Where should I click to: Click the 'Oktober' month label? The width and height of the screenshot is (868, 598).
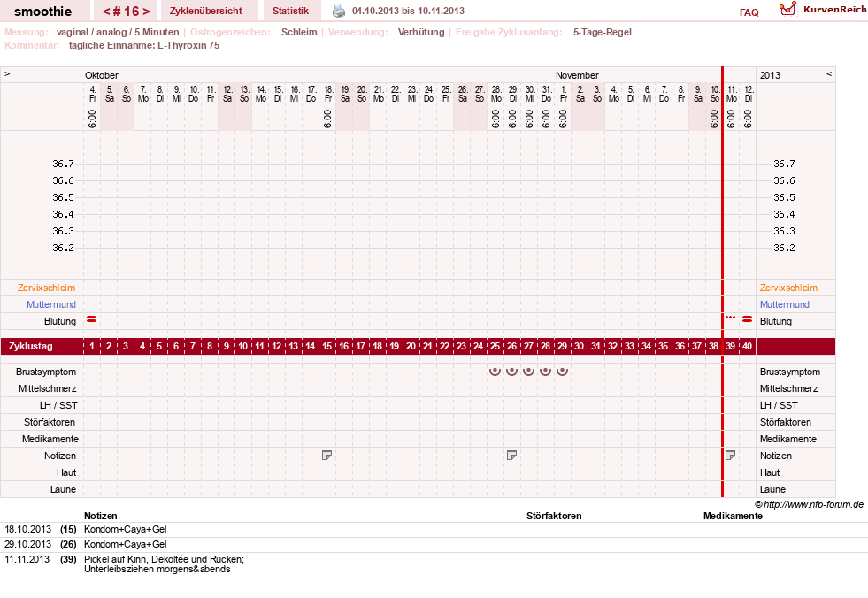101,75
